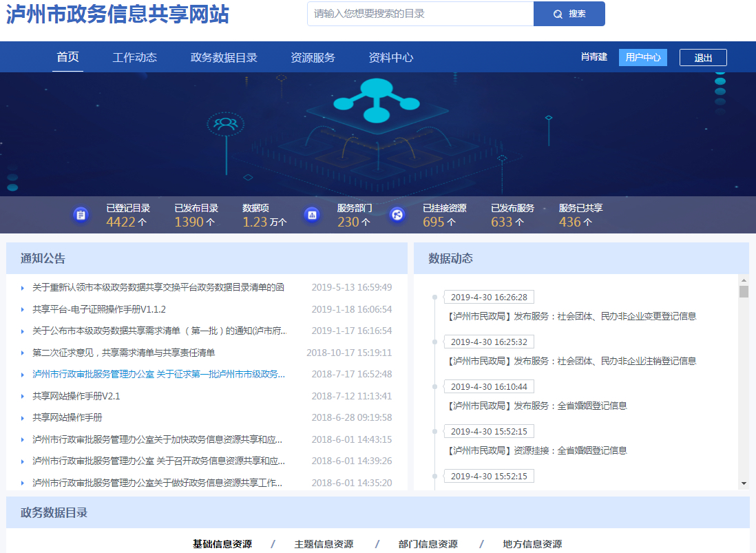Viewport: 756px width, 553px height.
Task: Open the 资源服务 navigation item
Action: [x=313, y=57]
